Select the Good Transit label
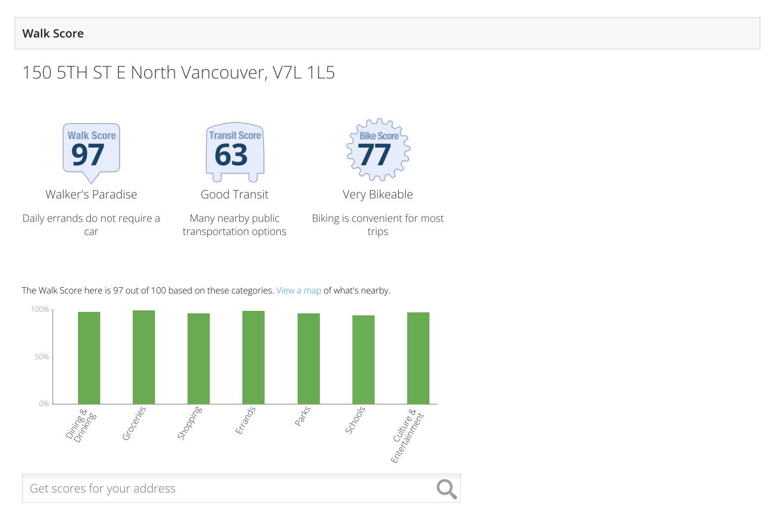Viewport: 768px width, 532px height. point(234,194)
